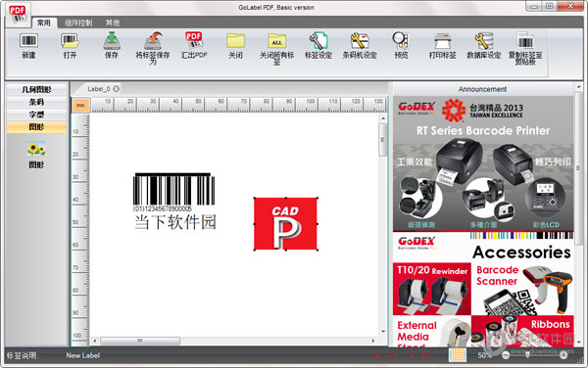Create a new label with 新建 icon
Viewport: 588px width, 368px height.
(28, 46)
